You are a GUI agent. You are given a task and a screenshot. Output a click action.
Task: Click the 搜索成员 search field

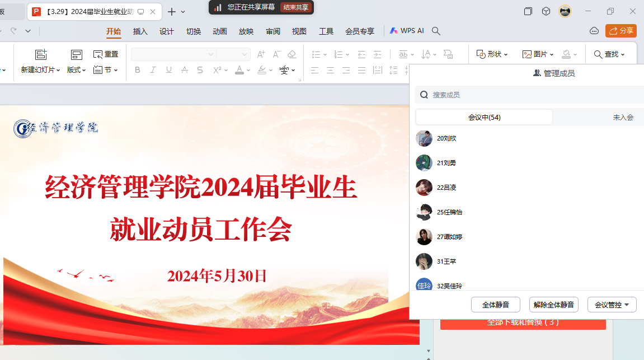529,95
